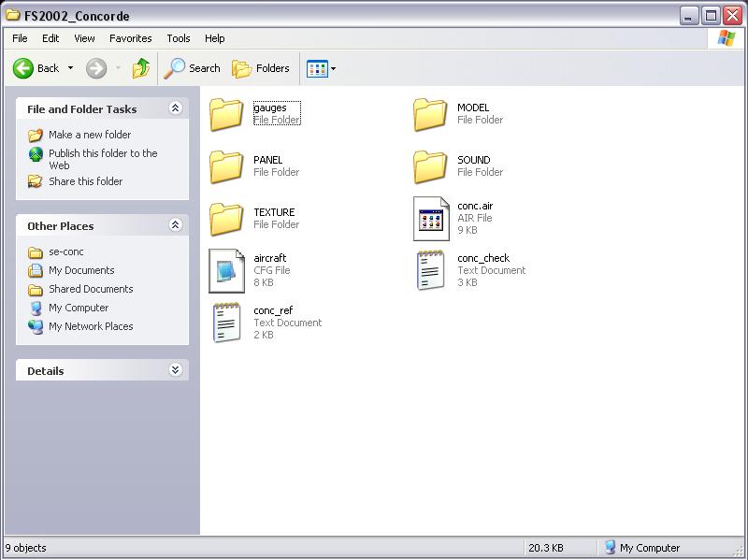Click the conc_check file name
This screenshot has width=748, height=560.
tap(483, 258)
